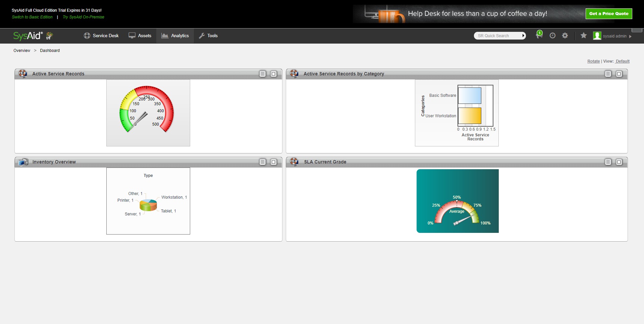The image size is (644, 324).
Task: Maximize Active Service Records by Category panel
Action: tap(619, 74)
